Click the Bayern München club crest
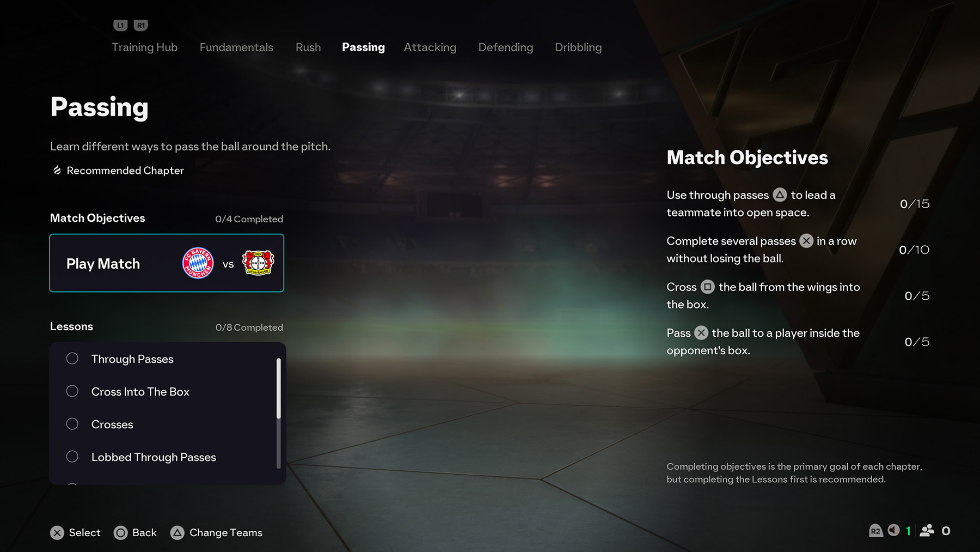This screenshot has width=980, height=552. [x=198, y=263]
